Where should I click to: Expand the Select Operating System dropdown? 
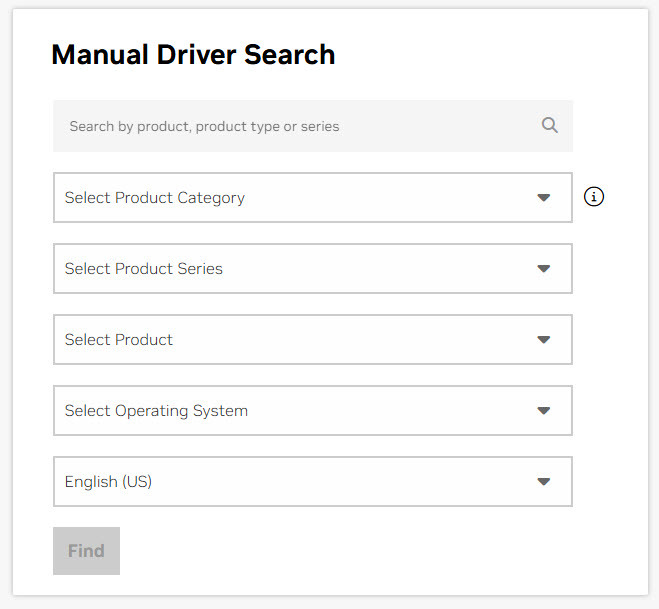(312, 411)
